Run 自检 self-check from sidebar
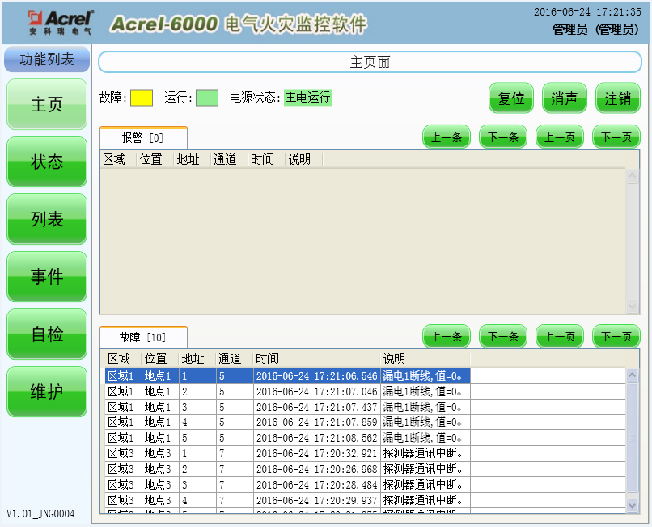The height and width of the screenshot is (527, 652). coord(47,335)
